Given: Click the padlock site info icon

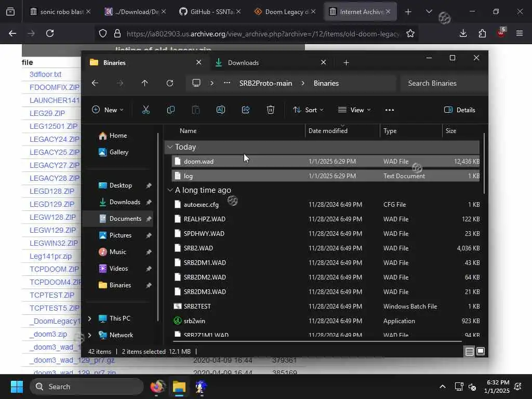Looking at the screenshot, I should pyautogui.click(x=117, y=33).
